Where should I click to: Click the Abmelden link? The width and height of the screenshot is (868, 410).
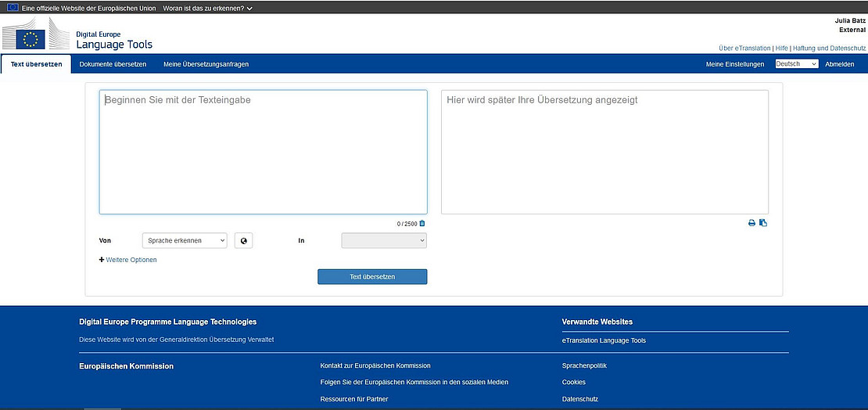[839, 64]
